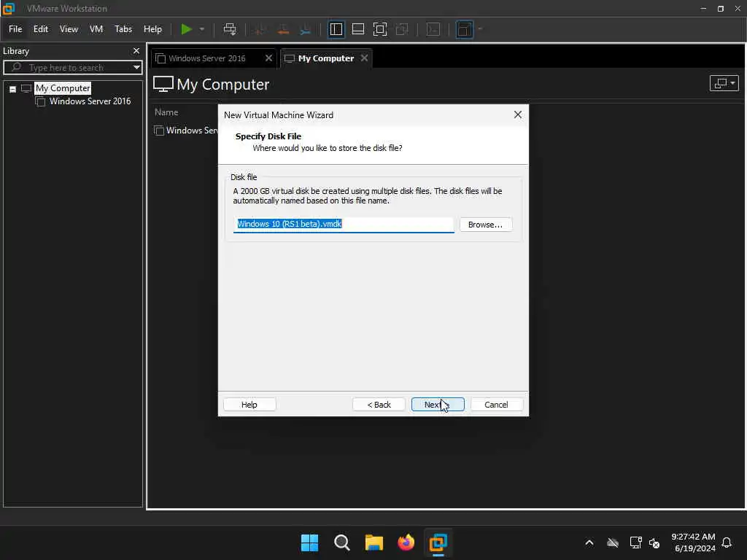Close the Windows Server 2016 tab
The width and height of the screenshot is (747, 560).
tap(268, 58)
